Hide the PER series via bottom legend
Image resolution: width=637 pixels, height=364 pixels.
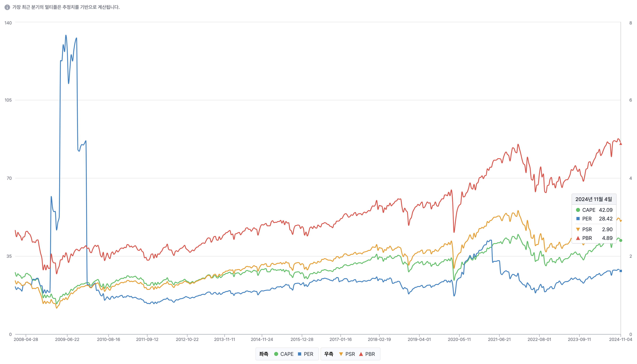click(306, 354)
